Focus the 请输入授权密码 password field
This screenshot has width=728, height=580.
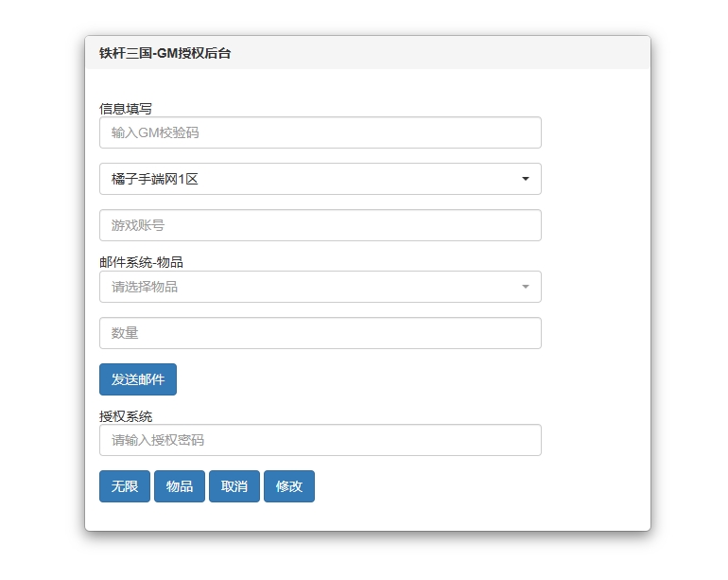321,440
